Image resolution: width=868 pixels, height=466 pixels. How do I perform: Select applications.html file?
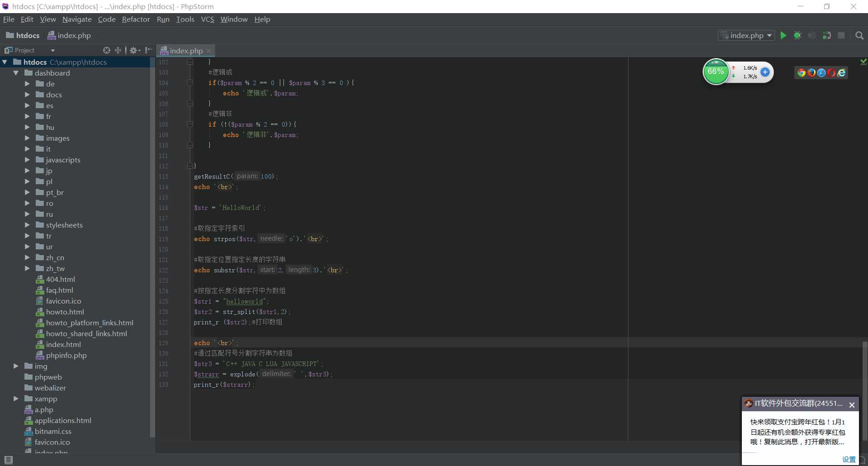(63, 420)
